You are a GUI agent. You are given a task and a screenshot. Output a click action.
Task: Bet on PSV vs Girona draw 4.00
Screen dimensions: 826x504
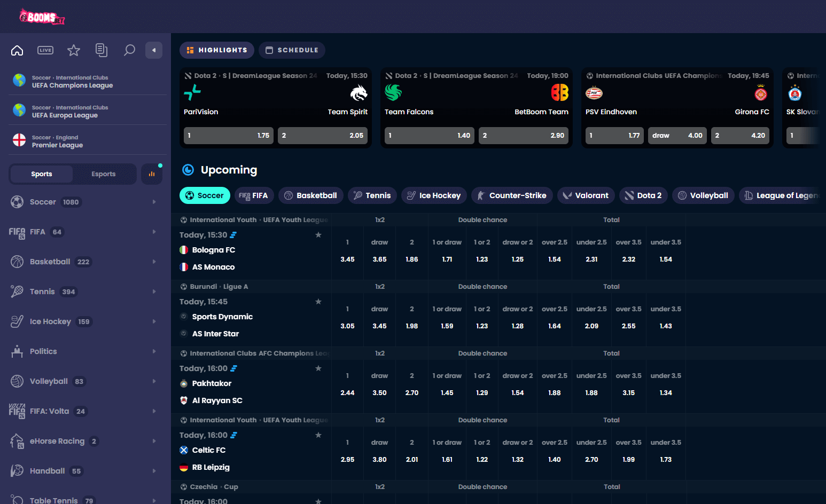pyautogui.click(x=677, y=136)
